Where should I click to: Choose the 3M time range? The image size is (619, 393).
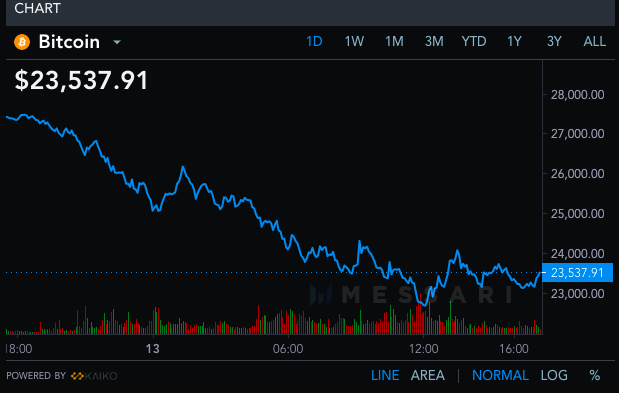click(x=434, y=41)
